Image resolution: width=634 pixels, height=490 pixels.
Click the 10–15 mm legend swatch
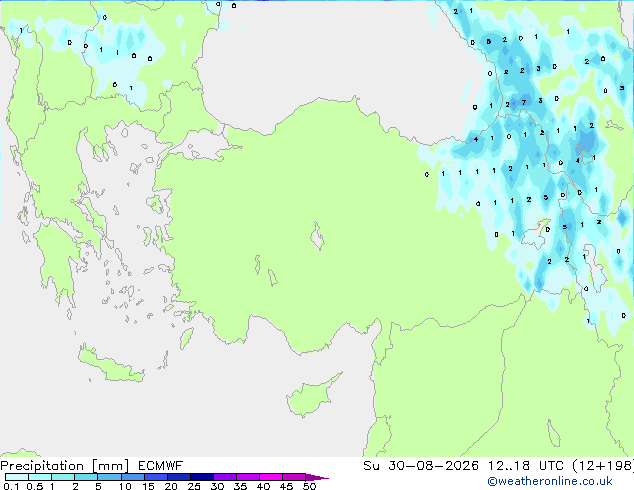point(132,477)
